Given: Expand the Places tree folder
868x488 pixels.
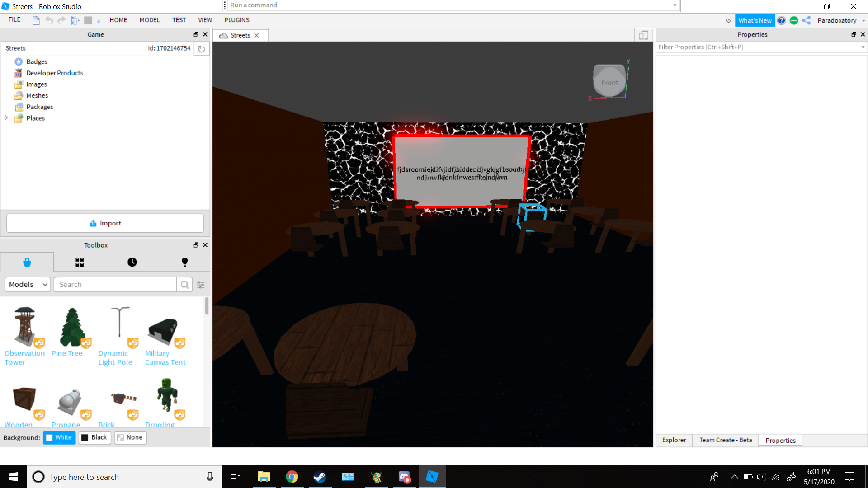Looking at the screenshot, I should [x=6, y=118].
